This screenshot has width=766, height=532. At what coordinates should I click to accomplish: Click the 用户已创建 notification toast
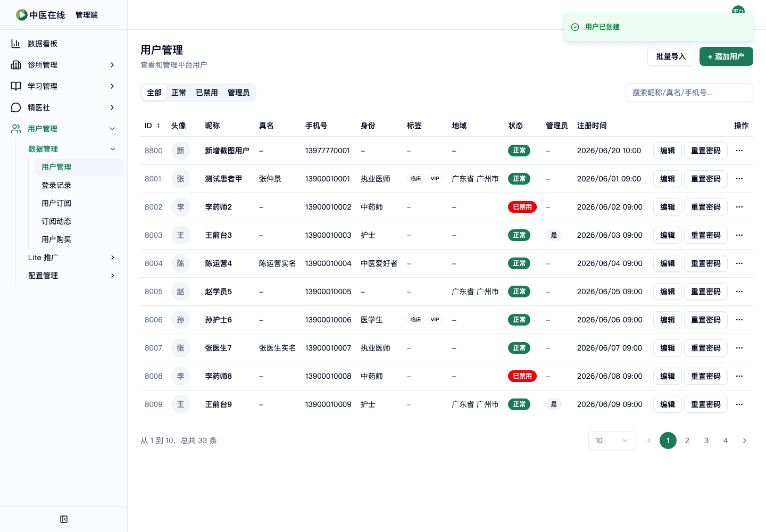(659, 27)
